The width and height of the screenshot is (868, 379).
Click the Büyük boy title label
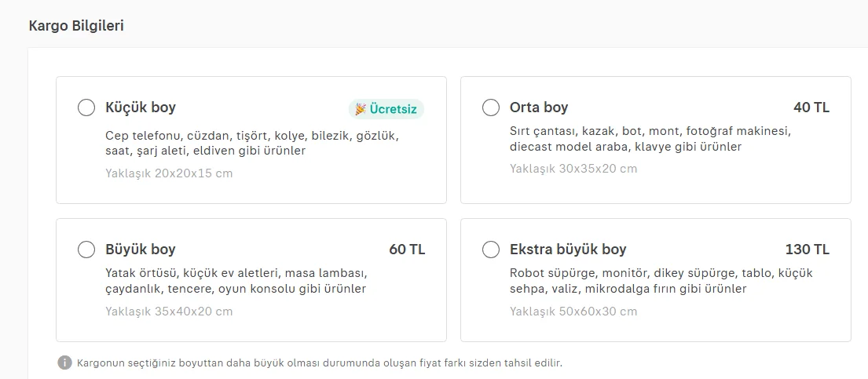(x=141, y=250)
